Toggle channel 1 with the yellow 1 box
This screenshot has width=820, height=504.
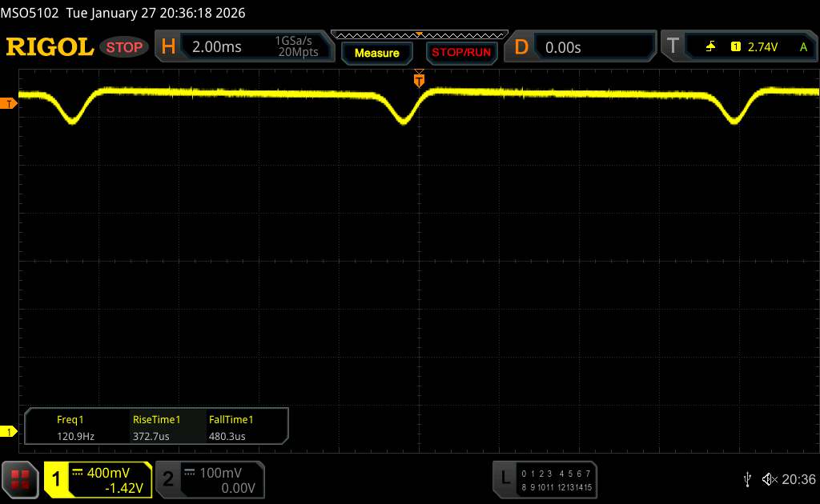pyautogui.click(x=58, y=478)
